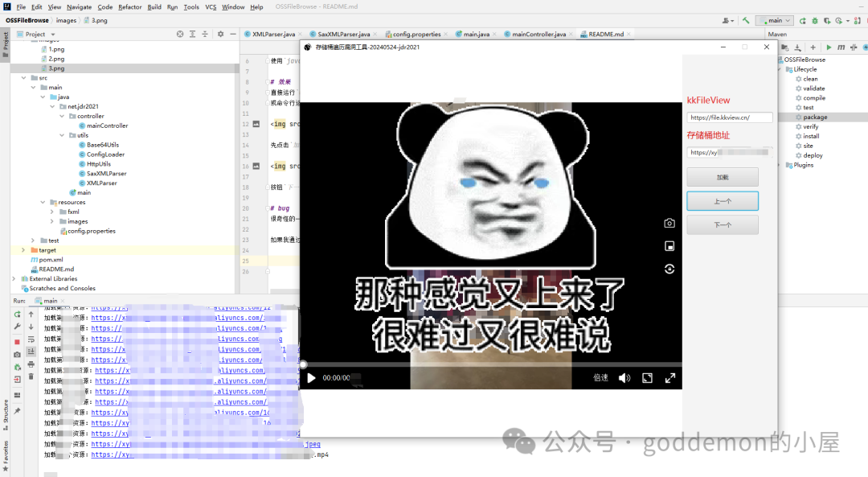Click the video progress bar handle
The width and height of the screenshot is (868, 477).
click(x=303, y=364)
